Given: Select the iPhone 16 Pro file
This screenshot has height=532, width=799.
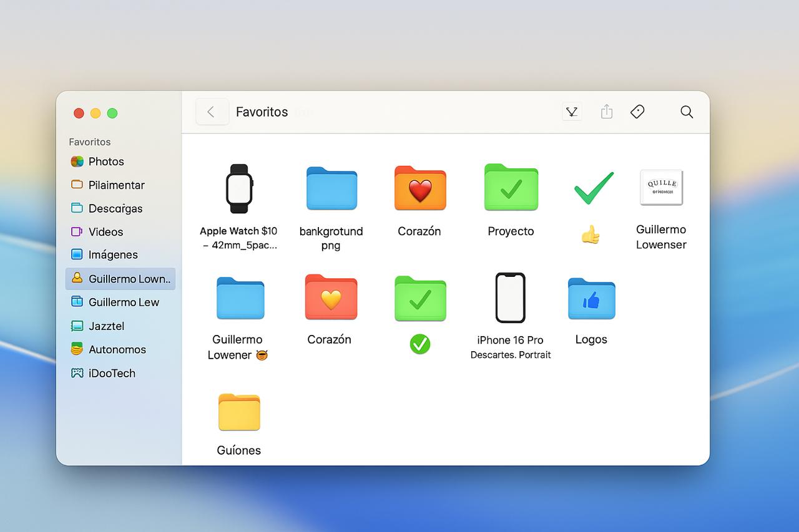Looking at the screenshot, I should [510, 298].
